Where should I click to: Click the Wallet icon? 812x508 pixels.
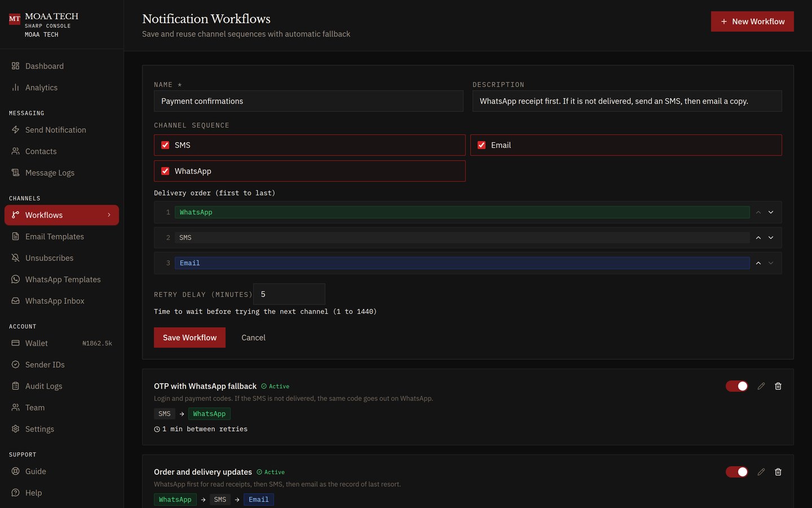click(x=15, y=343)
